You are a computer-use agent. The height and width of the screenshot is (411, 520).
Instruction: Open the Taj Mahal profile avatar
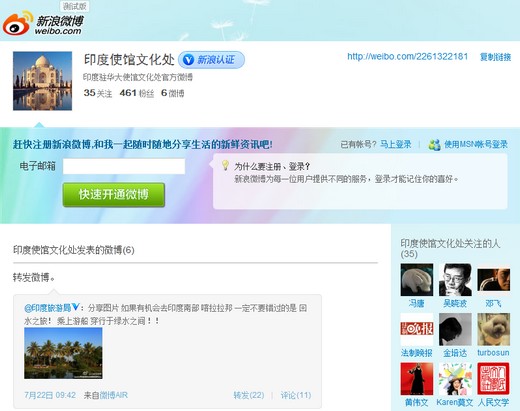tap(42, 81)
